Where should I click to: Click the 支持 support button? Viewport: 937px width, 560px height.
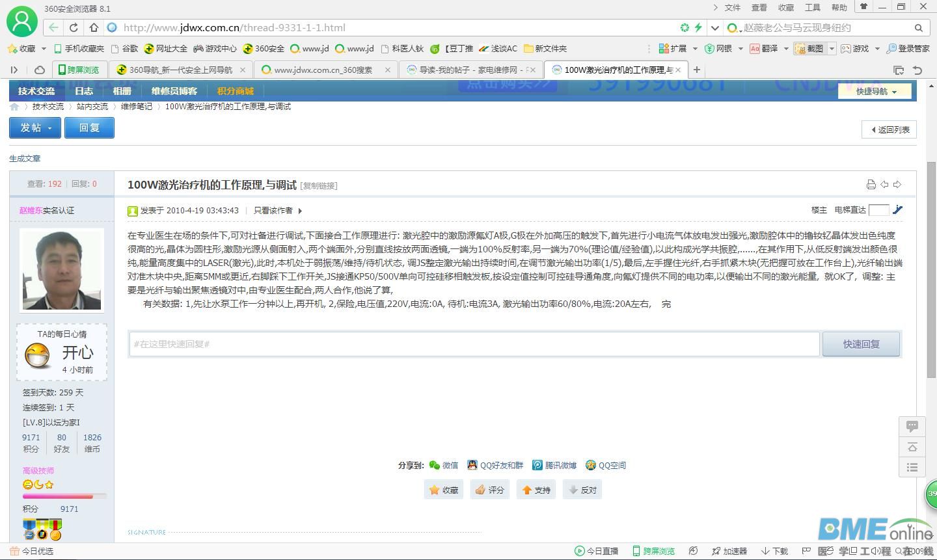coord(536,489)
